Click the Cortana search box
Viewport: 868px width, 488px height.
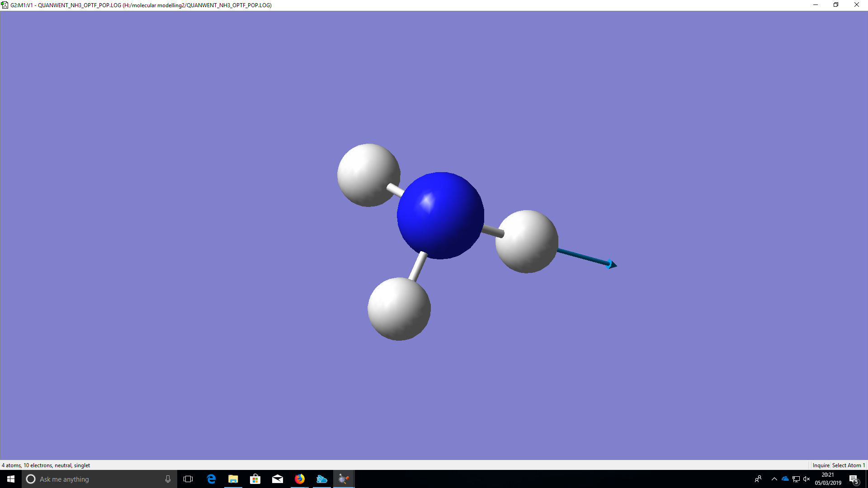pos(95,479)
